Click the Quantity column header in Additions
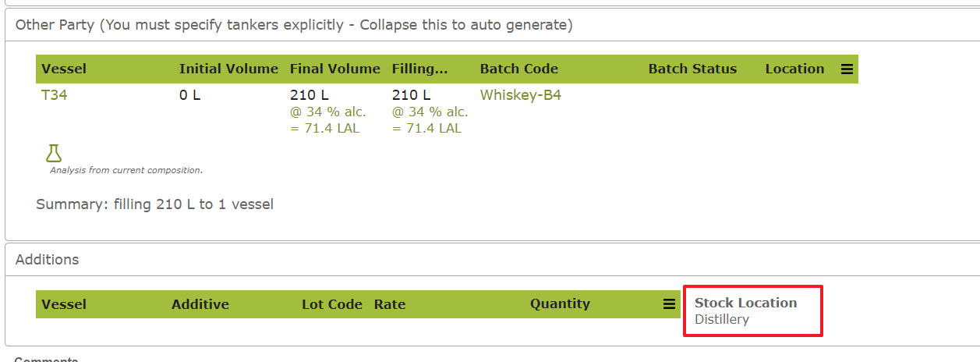 (x=559, y=304)
